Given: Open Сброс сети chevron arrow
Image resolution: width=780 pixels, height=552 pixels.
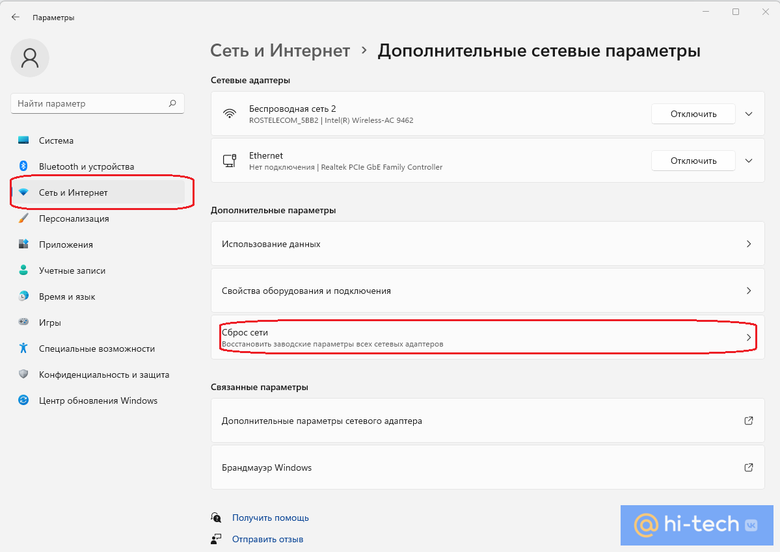Looking at the screenshot, I should point(749,337).
